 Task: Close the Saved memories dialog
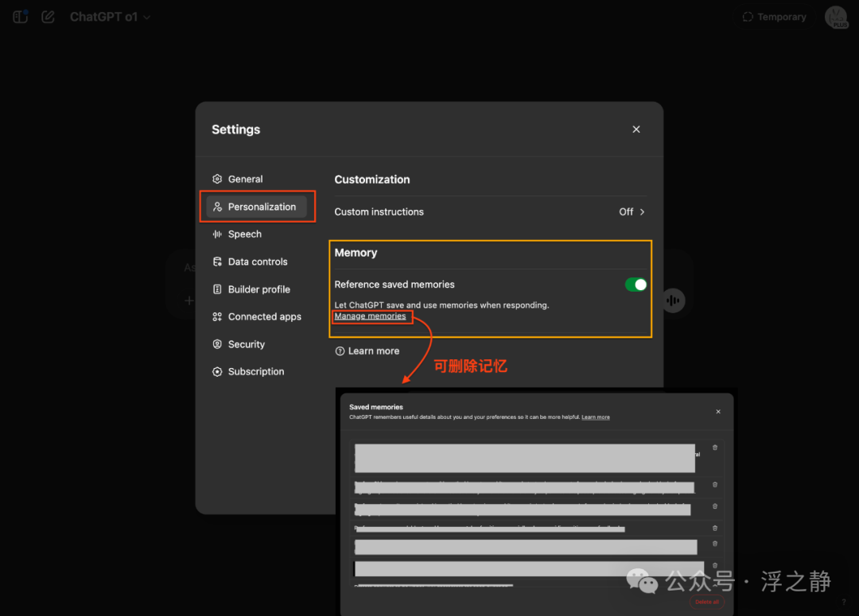click(x=717, y=412)
